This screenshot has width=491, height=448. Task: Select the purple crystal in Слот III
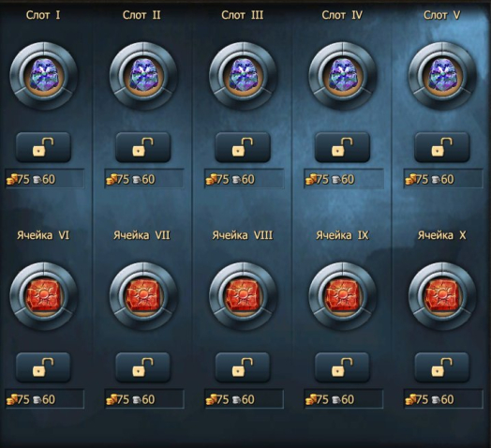click(x=243, y=76)
